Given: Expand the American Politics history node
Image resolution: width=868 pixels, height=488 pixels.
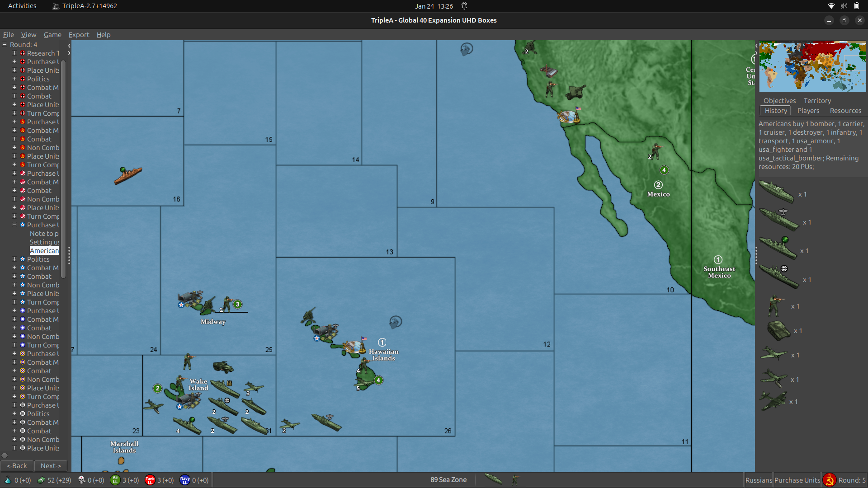Looking at the screenshot, I should coord(14,259).
